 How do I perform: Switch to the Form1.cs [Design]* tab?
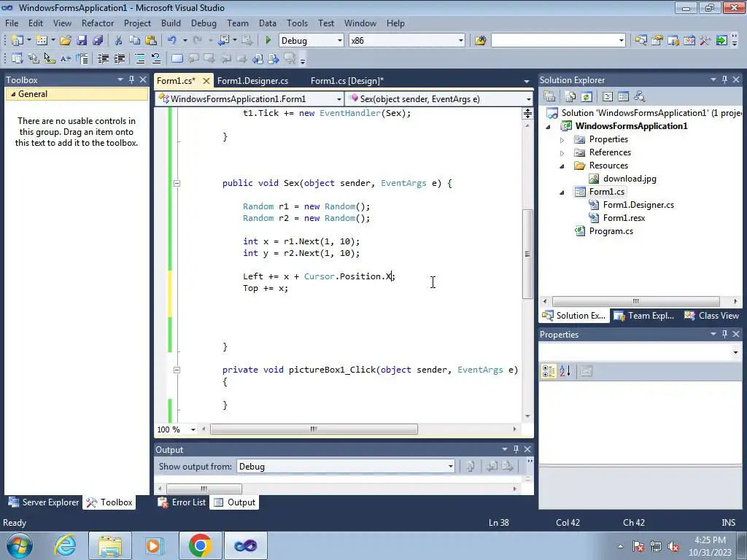(347, 81)
